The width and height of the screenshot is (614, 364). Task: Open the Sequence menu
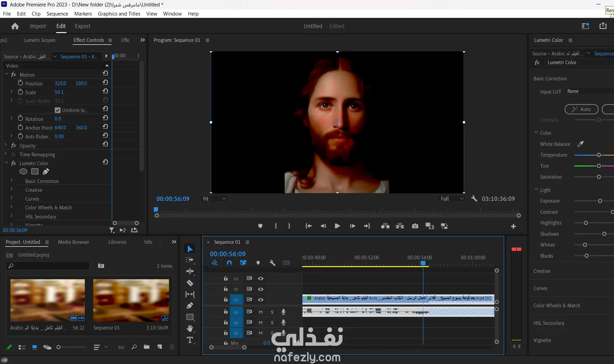click(57, 14)
